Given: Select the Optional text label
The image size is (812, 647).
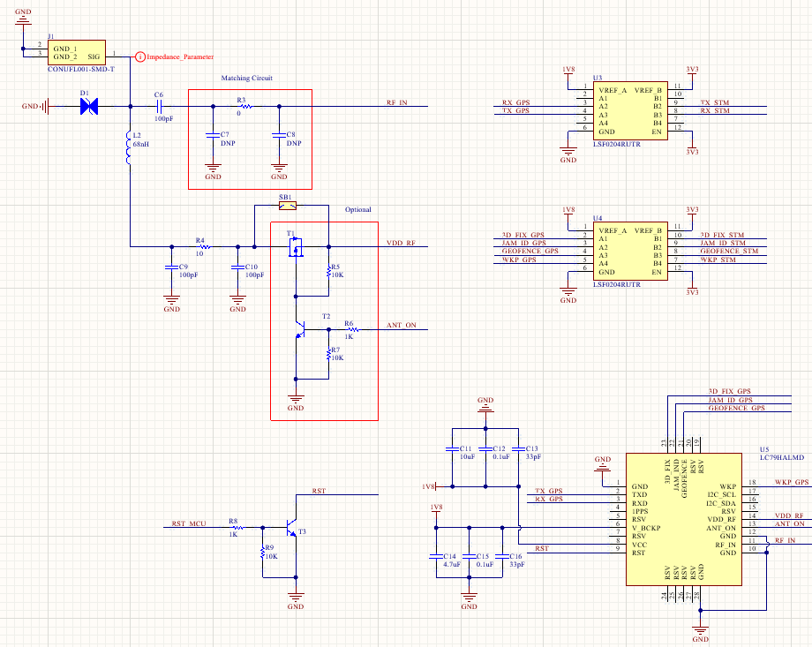Looking at the screenshot, I should click(x=358, y=210).
